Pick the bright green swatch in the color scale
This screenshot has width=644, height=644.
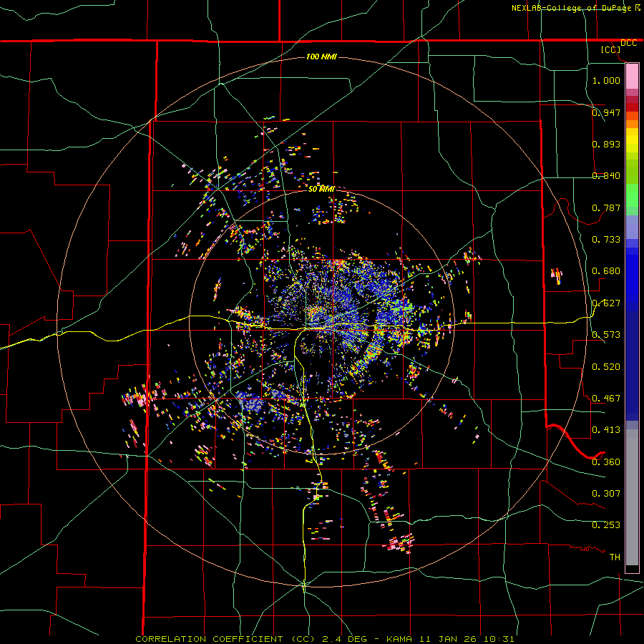[x=632, y=195]
